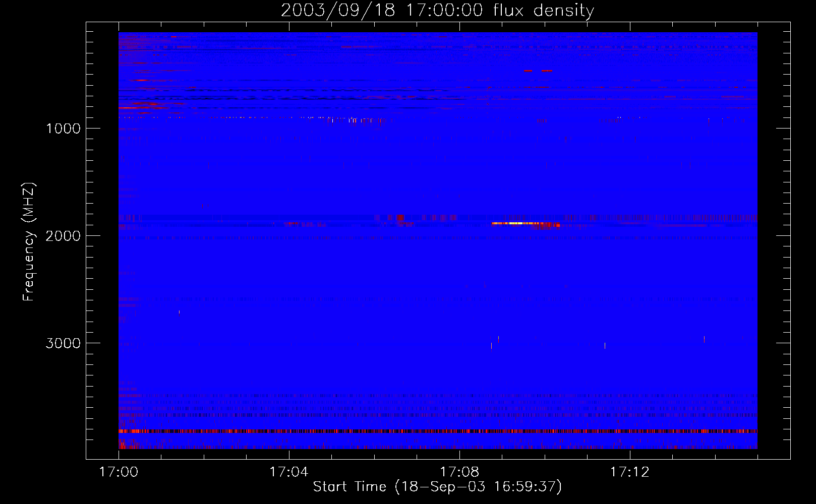Viewport: 816px width, 504px height.
Task: Click the 2000 frequency tick label
Action: click(63, 236)
